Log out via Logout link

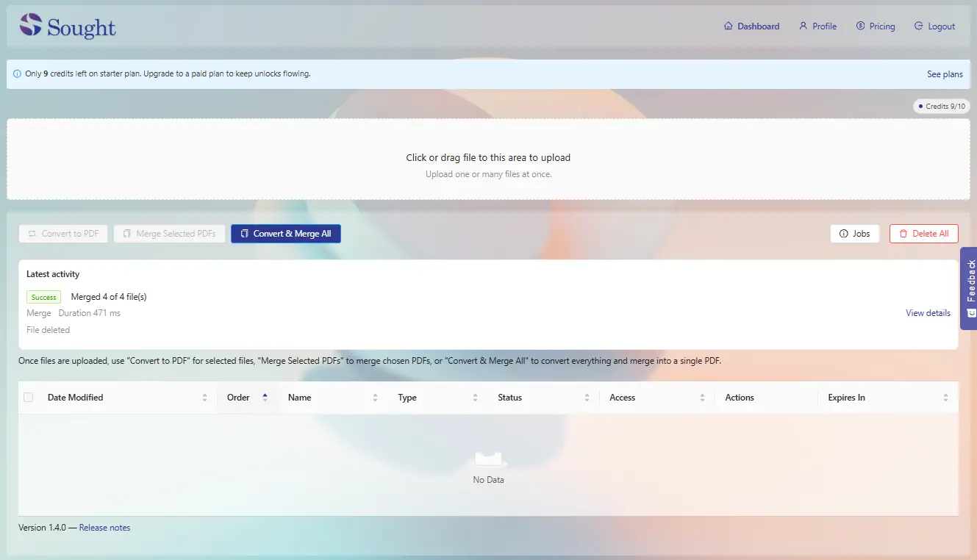click(934, 26)
